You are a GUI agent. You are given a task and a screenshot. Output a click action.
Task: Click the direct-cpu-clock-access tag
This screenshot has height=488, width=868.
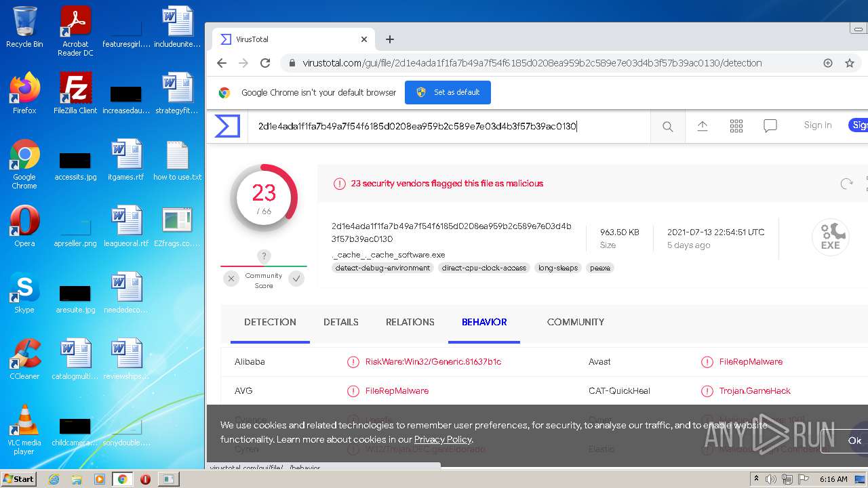click(484, 268)
